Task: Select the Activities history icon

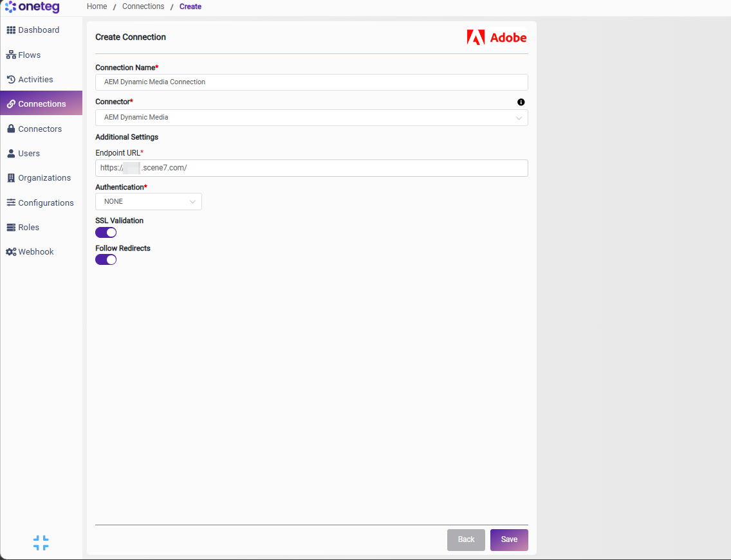Action: point(11,80)
